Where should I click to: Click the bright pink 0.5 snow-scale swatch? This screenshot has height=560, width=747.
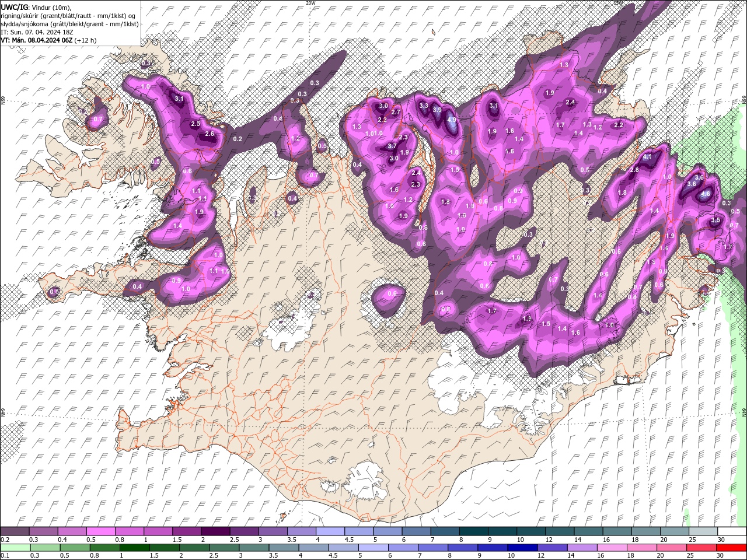click(x=100, y=531)
